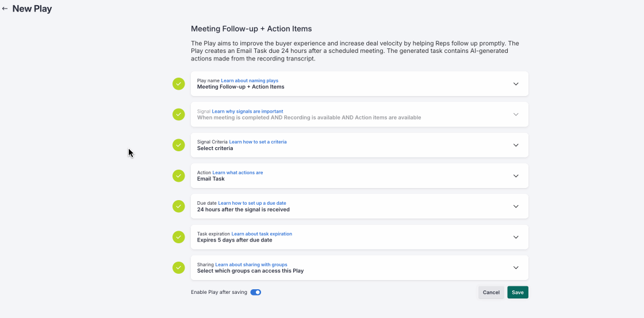This screenshot has width=644, height=318.
Task: Open Learn what actions are link
Action: pyautogui.click(x=237, y=173)
